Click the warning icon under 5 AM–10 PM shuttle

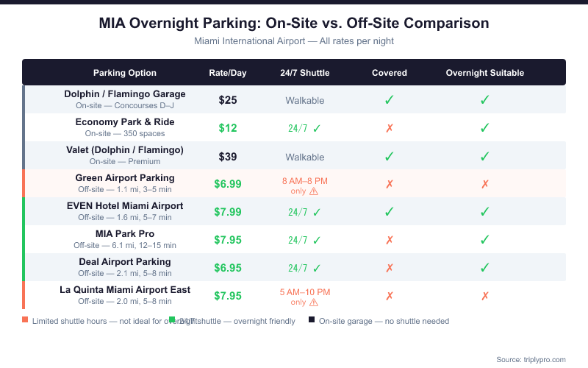coord(314,302)
